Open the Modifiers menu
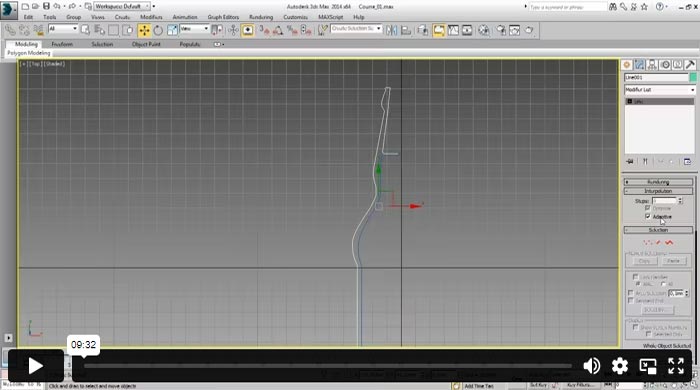 pyautogui.click(x=151, y=17)
